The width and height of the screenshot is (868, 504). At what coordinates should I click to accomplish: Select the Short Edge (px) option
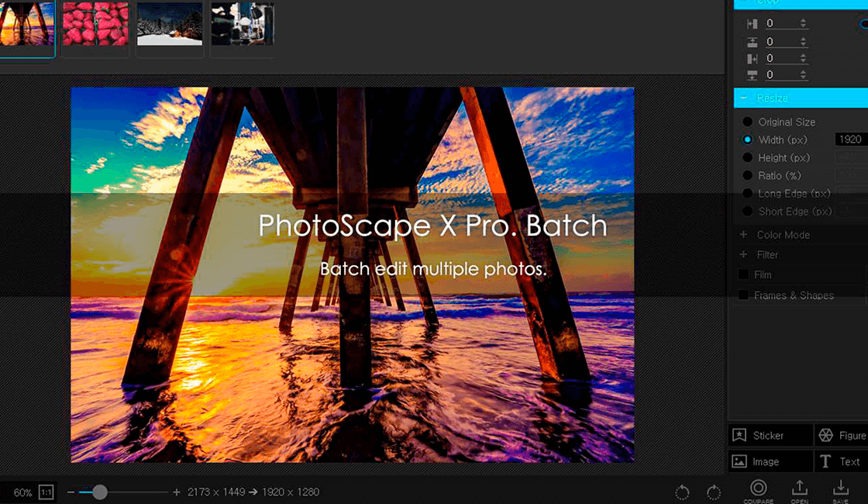787,212
